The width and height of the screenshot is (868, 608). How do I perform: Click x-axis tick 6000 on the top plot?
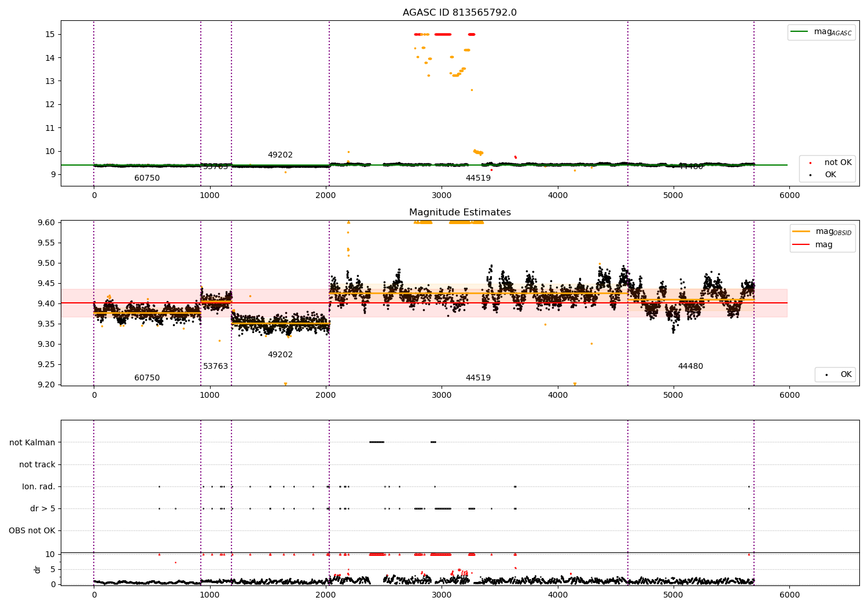coord(789,195)
